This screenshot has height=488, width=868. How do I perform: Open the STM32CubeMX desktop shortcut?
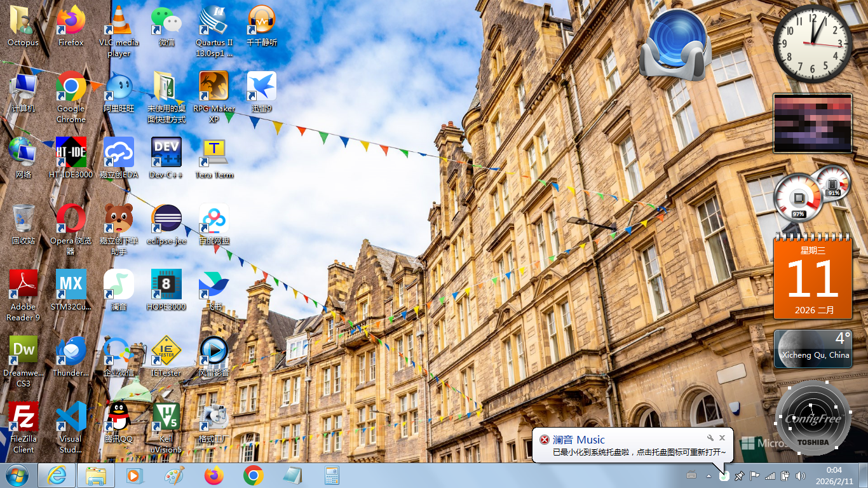pos(71,285)
